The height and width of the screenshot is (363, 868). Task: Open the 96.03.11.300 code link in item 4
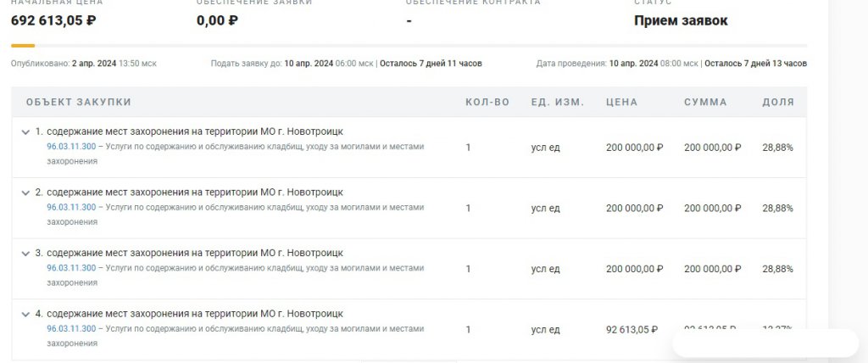(x=71, y=329)
